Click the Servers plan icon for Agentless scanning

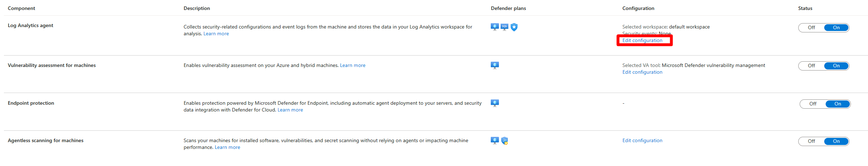(x=495, y=140)
